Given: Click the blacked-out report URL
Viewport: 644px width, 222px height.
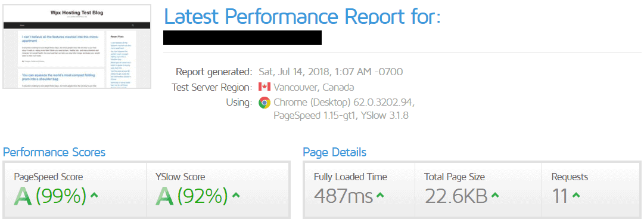Looking at the screenshot, I should pyautogui.click(x=242, y=38).
